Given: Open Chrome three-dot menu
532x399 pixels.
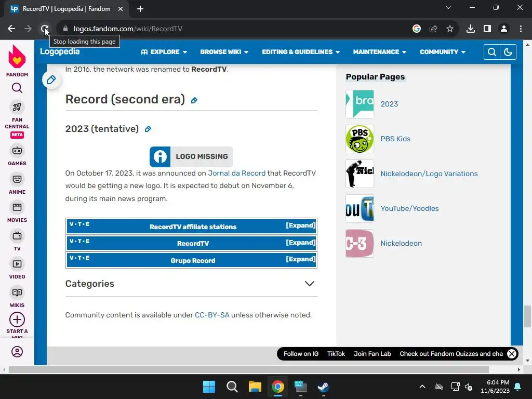Looking at the screenshot, I should coord(521,29).
